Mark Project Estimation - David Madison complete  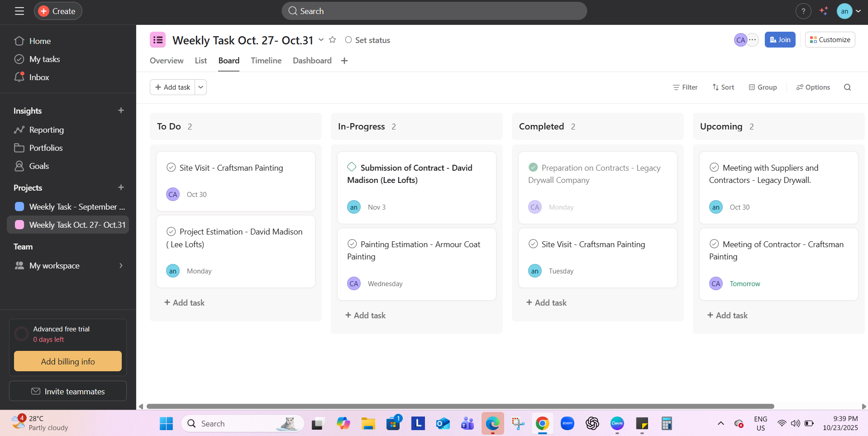[171, 231]
